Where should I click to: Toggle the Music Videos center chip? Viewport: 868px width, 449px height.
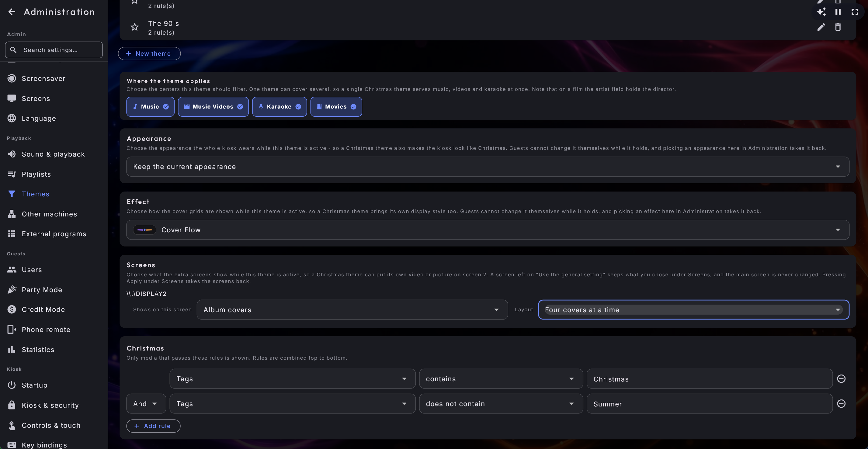[x=213, y=107]
